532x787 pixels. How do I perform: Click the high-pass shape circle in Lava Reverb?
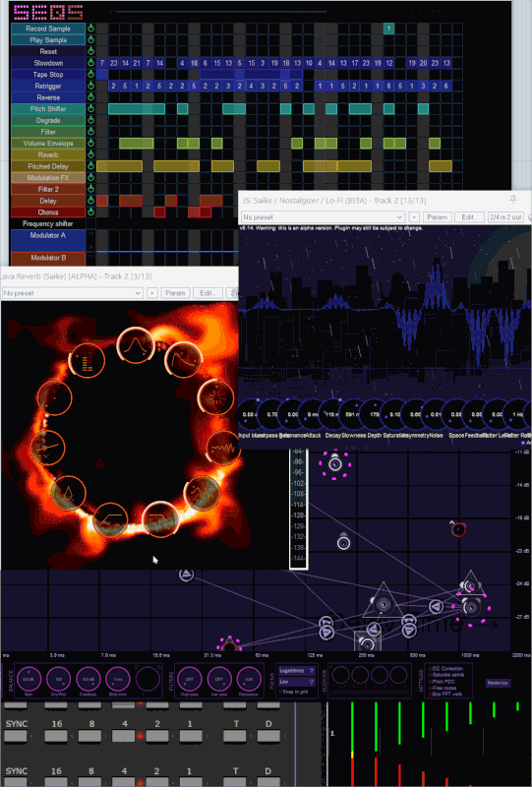click(110, 520)
